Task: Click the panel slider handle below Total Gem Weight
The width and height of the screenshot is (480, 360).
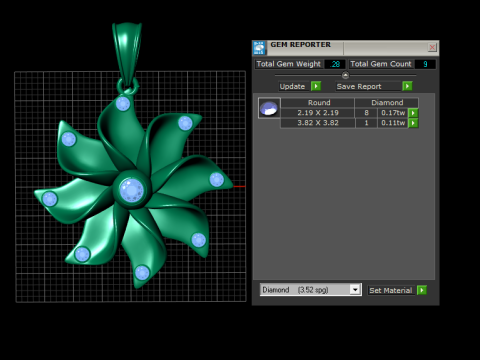Action: coord(345,75)
